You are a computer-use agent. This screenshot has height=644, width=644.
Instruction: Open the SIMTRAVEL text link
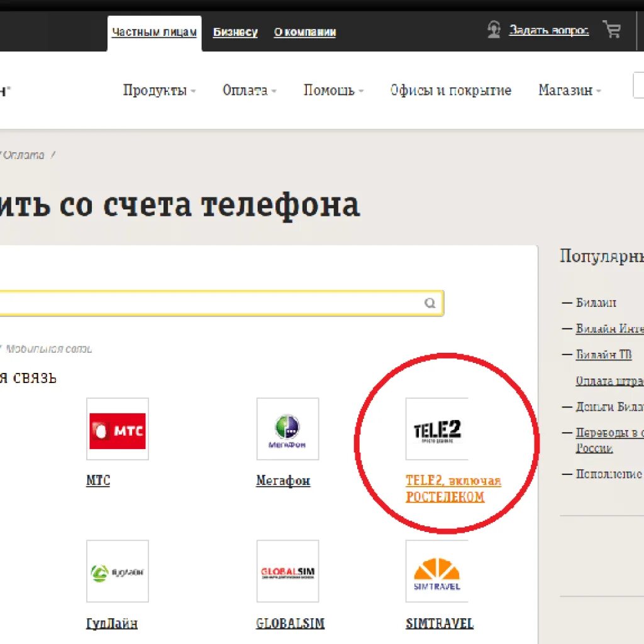click(x=440, y=623)
